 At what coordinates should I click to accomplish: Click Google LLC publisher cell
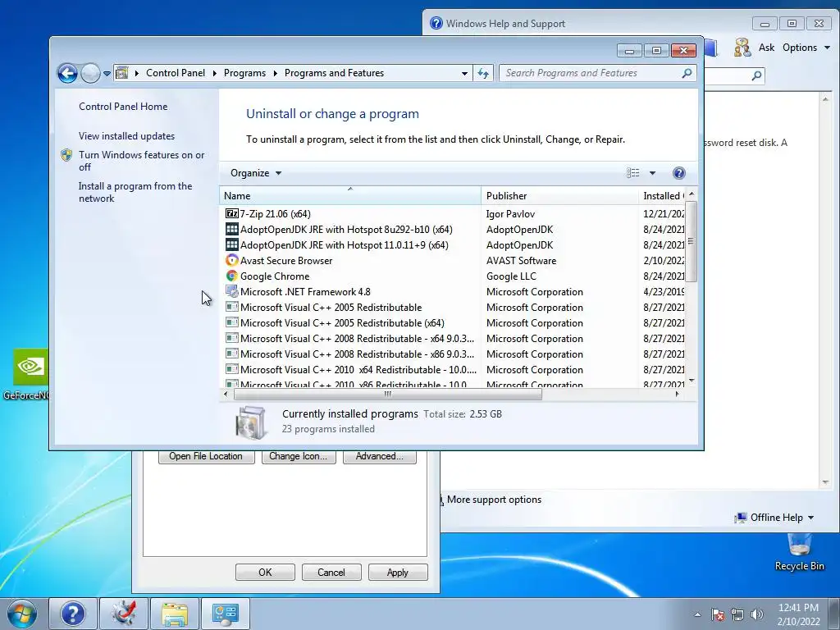[x=511, y=276]
